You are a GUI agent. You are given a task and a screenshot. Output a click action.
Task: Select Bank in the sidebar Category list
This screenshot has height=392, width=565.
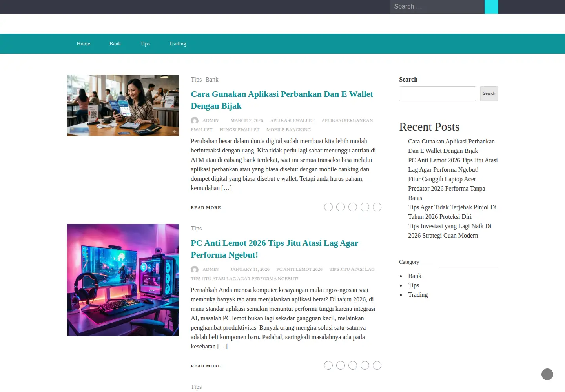415,276
